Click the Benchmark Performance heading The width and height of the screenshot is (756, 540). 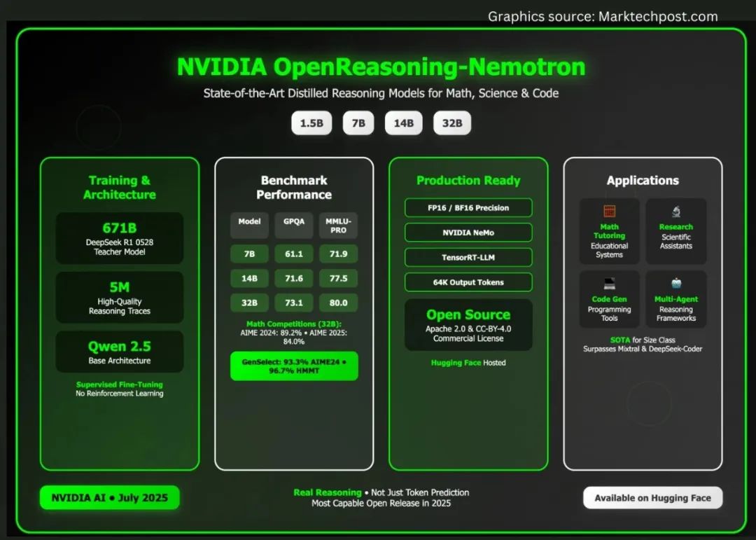pos(294,187)
